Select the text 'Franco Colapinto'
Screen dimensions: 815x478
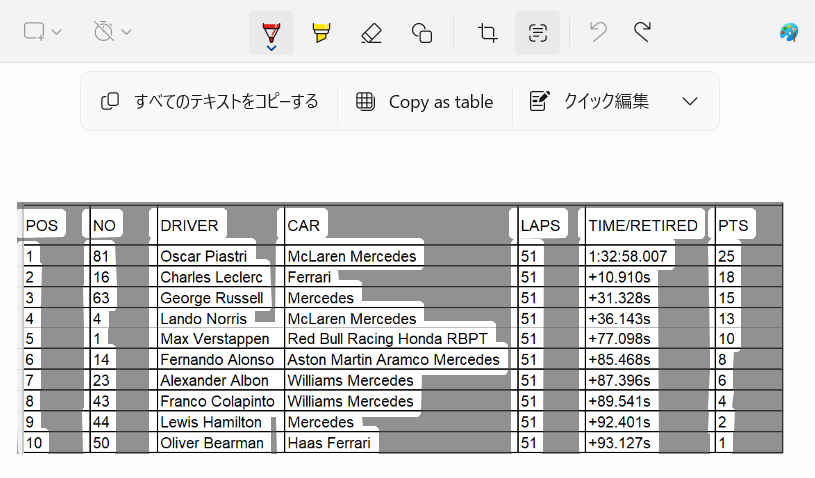tap(217, 401)
